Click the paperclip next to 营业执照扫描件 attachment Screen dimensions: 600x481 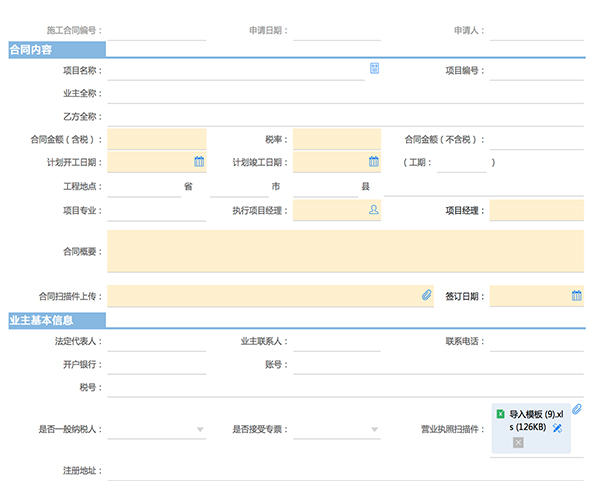tap(577, 409)
